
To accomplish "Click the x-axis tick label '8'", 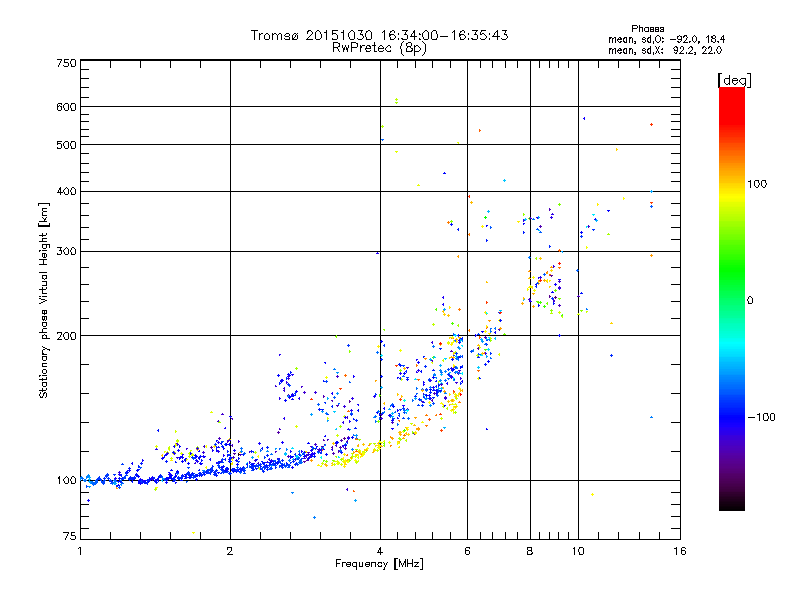I will 530,551.
